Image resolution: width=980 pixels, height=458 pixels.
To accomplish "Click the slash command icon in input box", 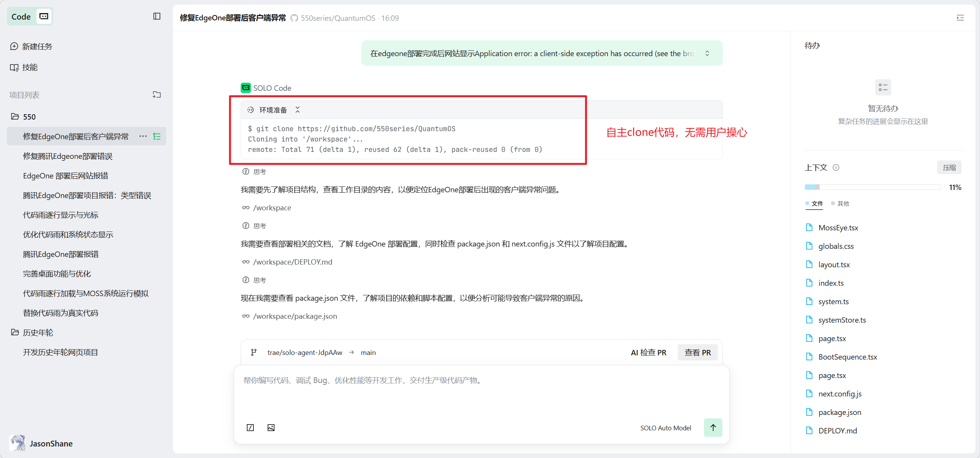I will 250,428.
